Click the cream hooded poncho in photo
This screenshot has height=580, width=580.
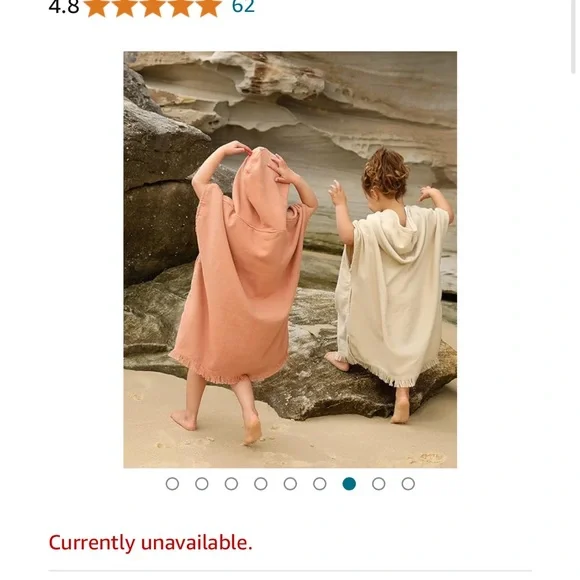396,296
